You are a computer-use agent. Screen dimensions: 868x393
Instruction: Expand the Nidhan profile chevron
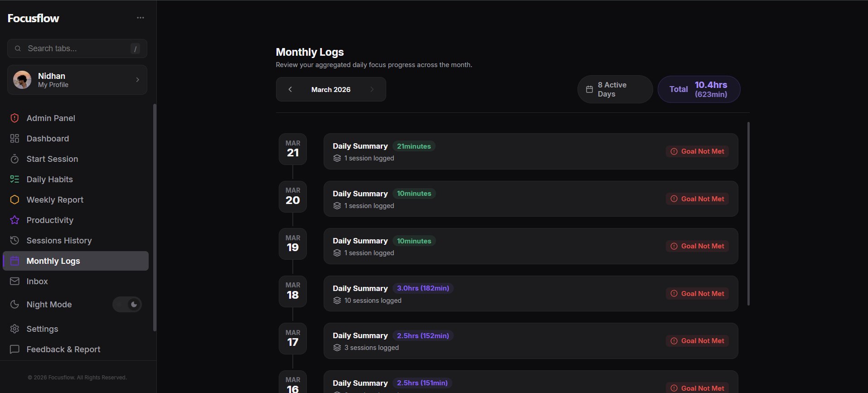(138, 80)
